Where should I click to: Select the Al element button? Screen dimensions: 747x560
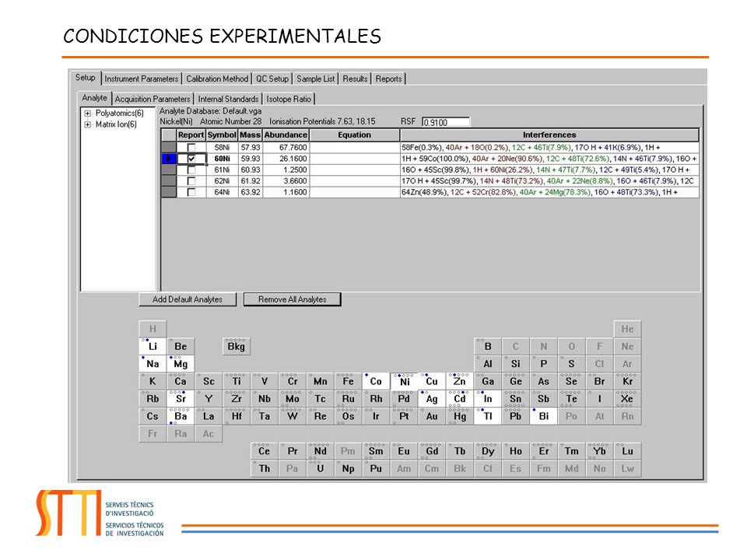(x=487, y=364)
